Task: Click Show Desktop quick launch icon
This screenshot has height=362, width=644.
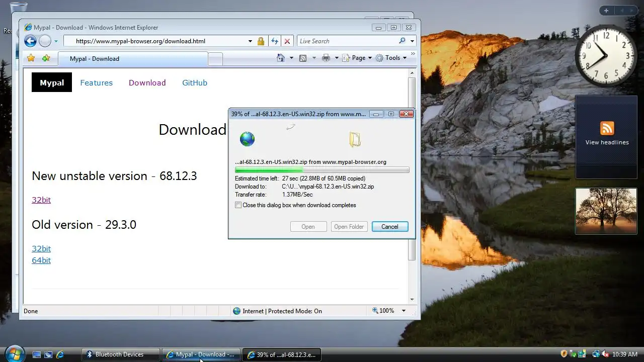Action: (37, 354)
